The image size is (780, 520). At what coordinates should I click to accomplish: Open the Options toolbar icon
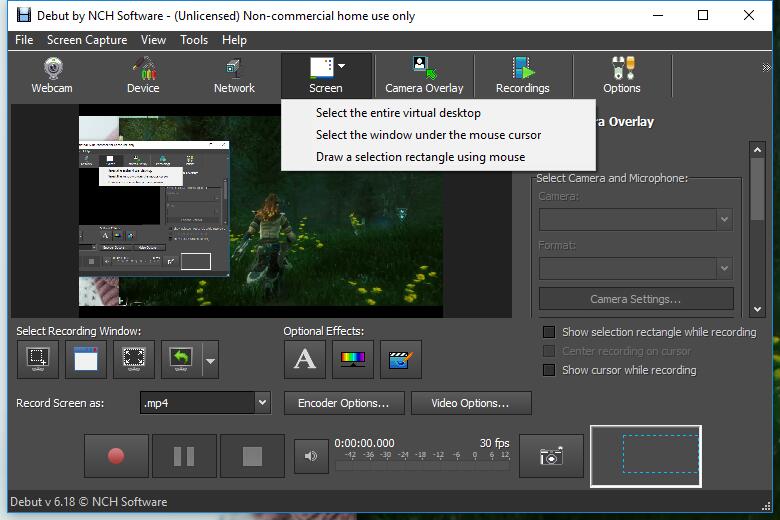[x=621, y=75]
